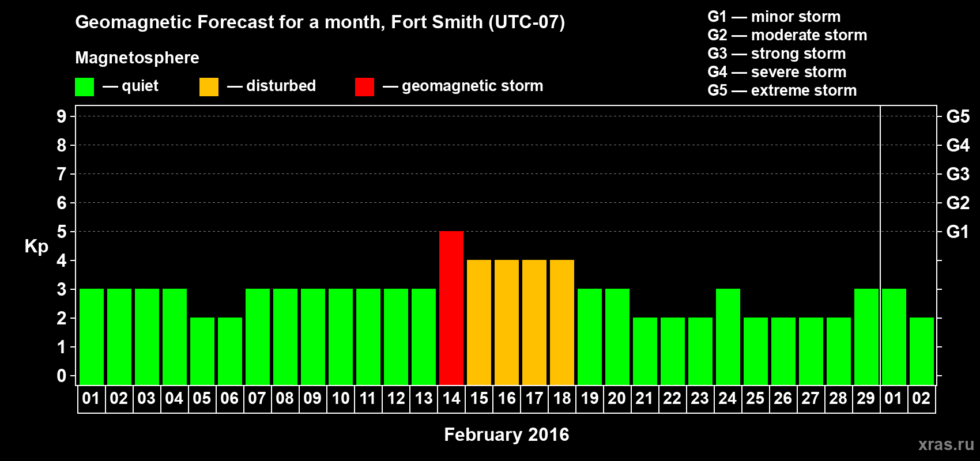This screenshot has width=980, height=461.
Task: Click the red geomagnetic storm legend swatch
Action: (364, 87)
